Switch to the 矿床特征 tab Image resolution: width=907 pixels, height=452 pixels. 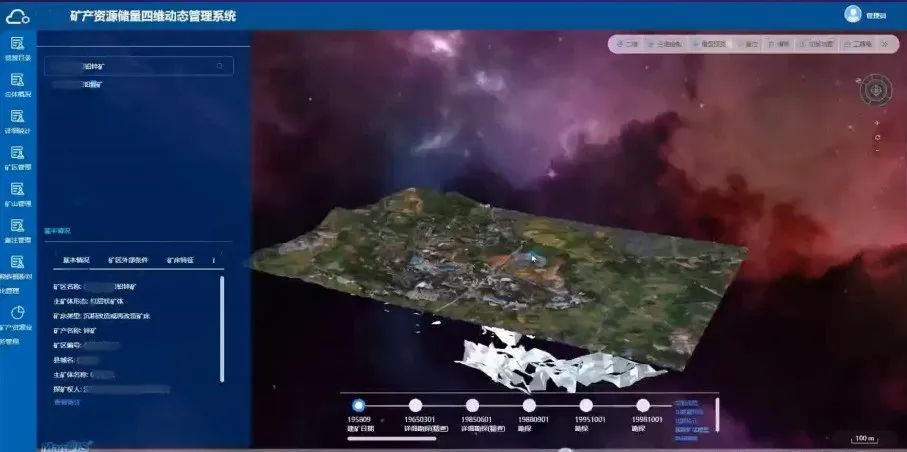pos(181,260)
